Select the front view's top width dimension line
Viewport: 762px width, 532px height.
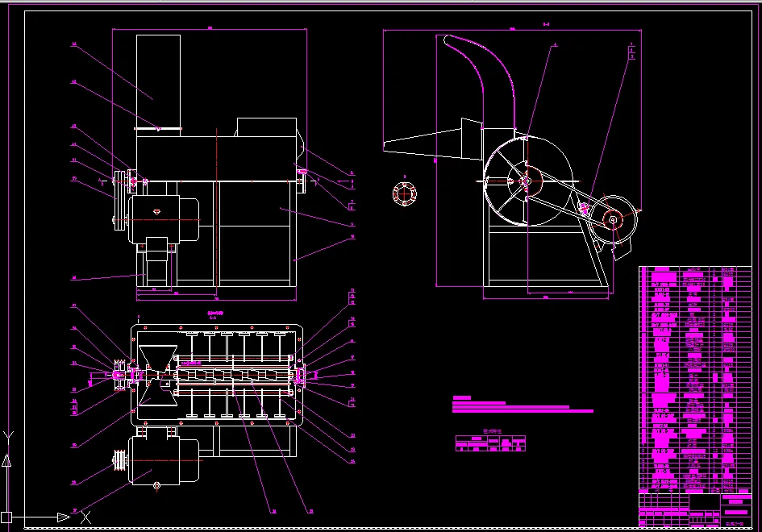210,29
